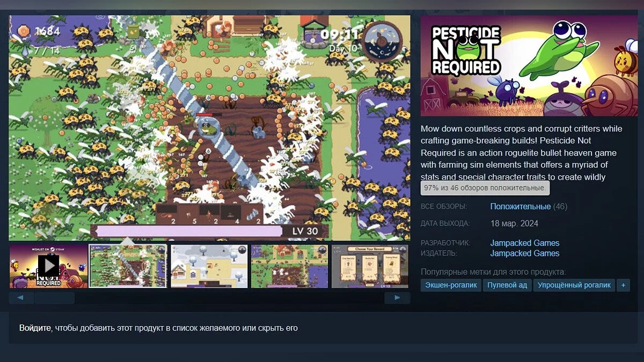Click the game description paragraph
The image size is (644, 362).
point(522,153)
